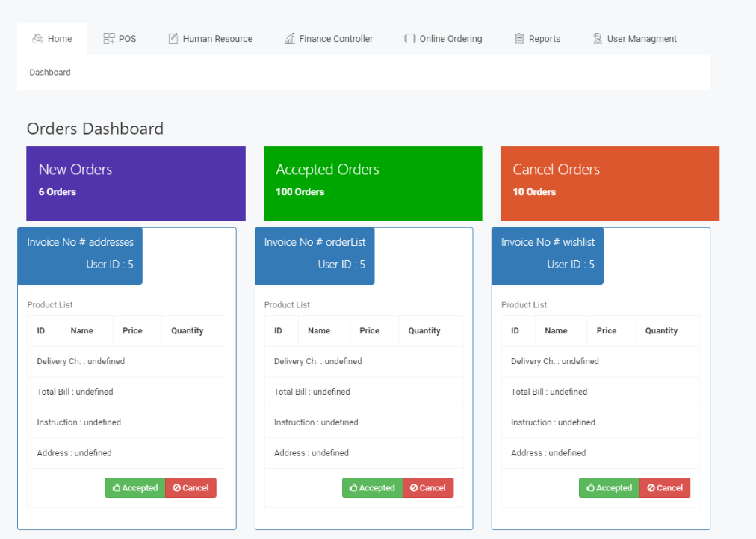Screen dimensions: 756x539
Task: Click the Reports clipboard icon
Action: (x=519, y=39)
